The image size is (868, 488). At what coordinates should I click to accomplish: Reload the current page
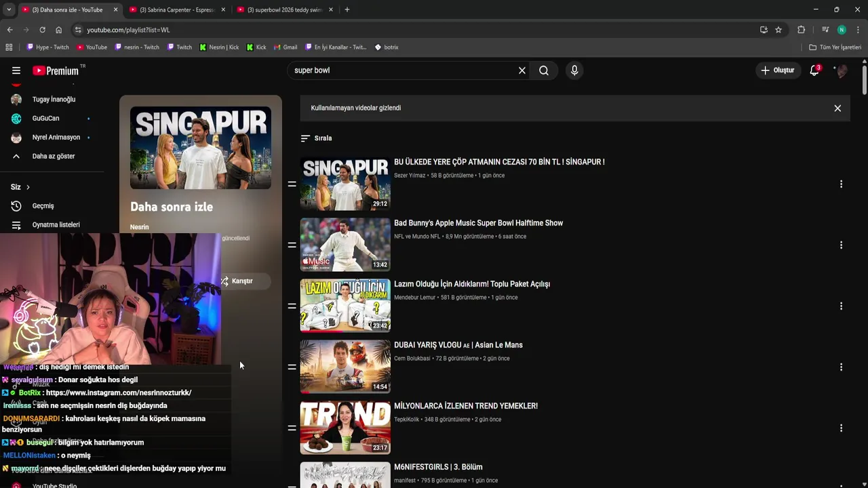42,30
